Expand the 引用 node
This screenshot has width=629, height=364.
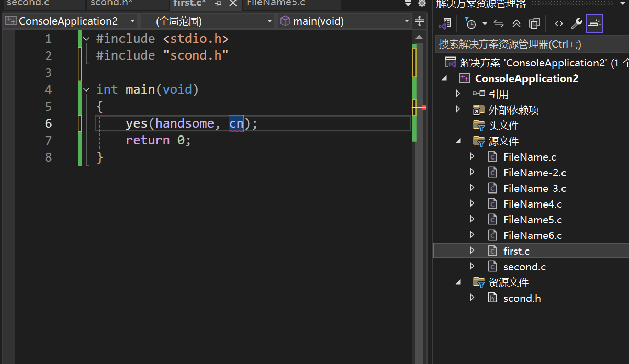point(458,94)
